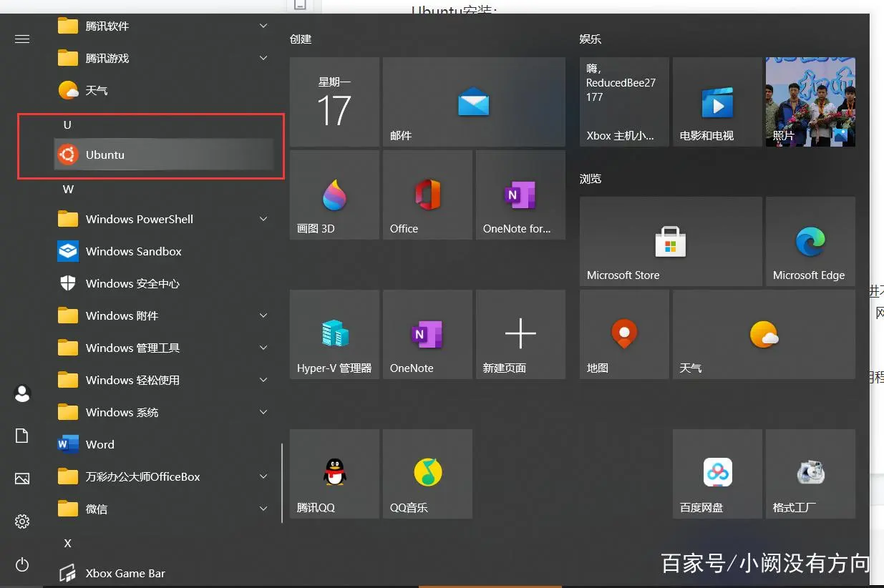Open the OneNote for... tile
This screenshot has height=588, width=884.
click(520, 195)
